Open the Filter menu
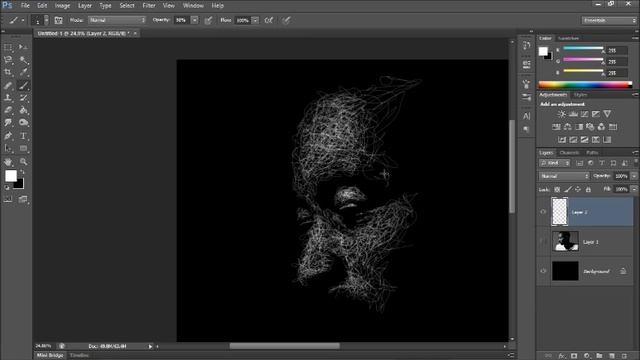 [149, 6]
